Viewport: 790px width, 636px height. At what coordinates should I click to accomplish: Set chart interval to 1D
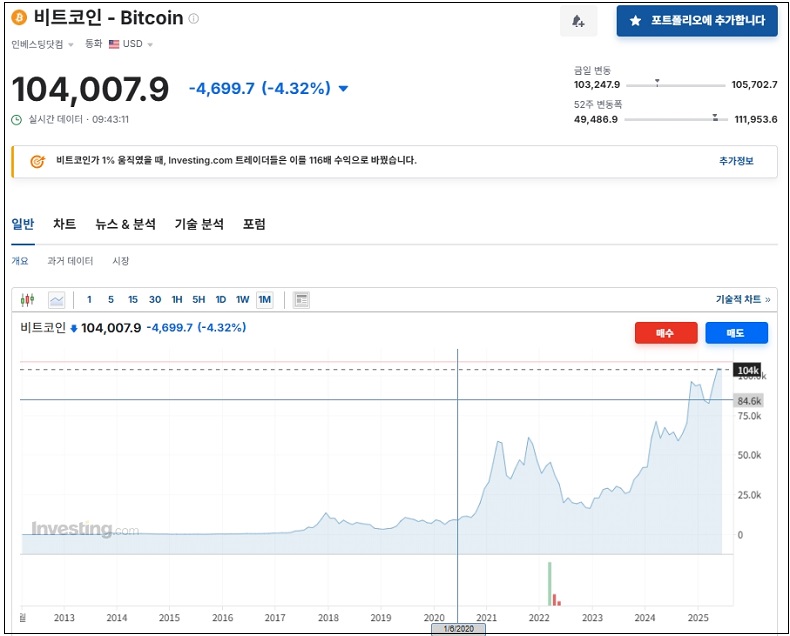[x=221, y=300]
